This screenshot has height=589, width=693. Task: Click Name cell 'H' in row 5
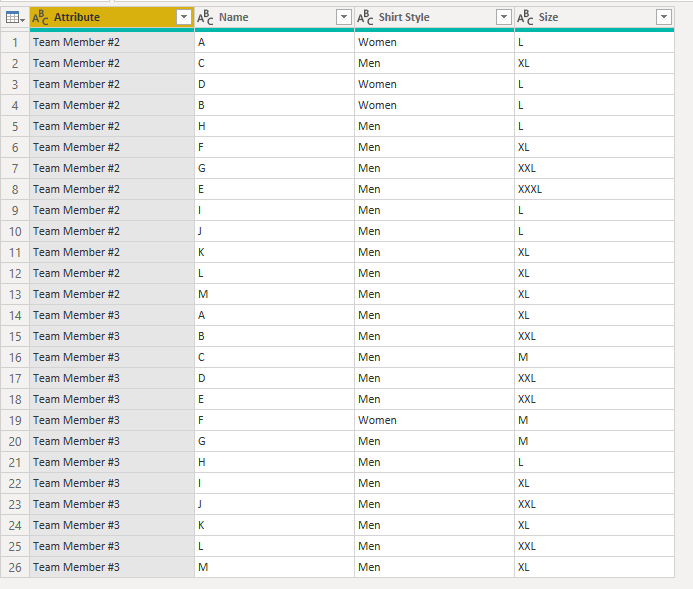[274, 126]
